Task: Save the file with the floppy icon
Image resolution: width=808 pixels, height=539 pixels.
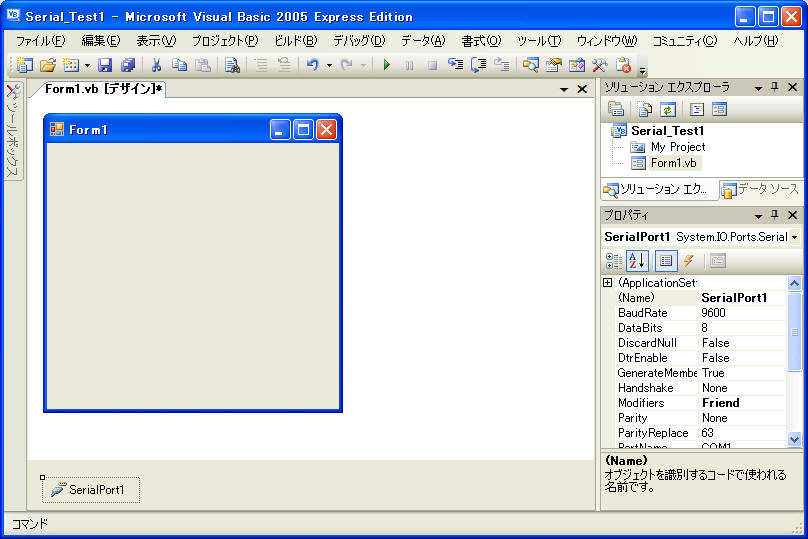Action: [105, 65]
